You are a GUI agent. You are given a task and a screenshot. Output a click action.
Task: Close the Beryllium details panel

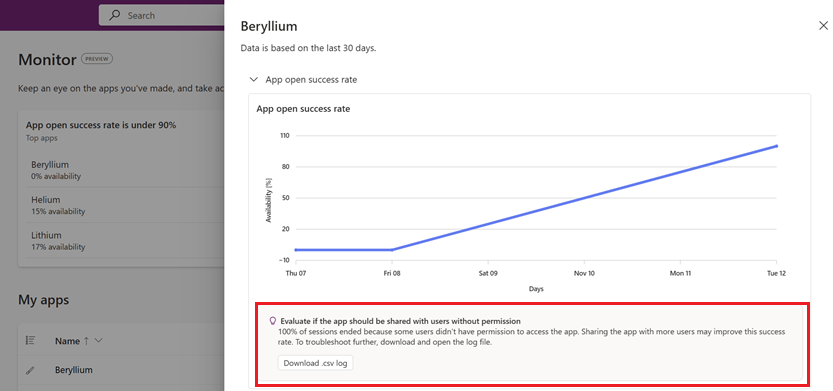(x=823, y=26)
